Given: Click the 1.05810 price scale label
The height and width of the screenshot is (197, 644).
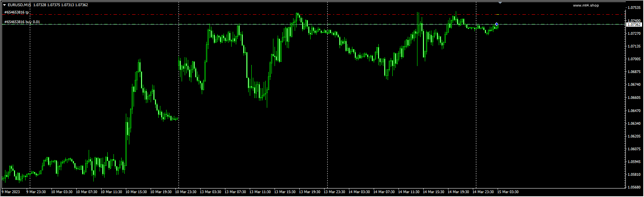Looking at the screenshot, I should (x=634, y=175).
